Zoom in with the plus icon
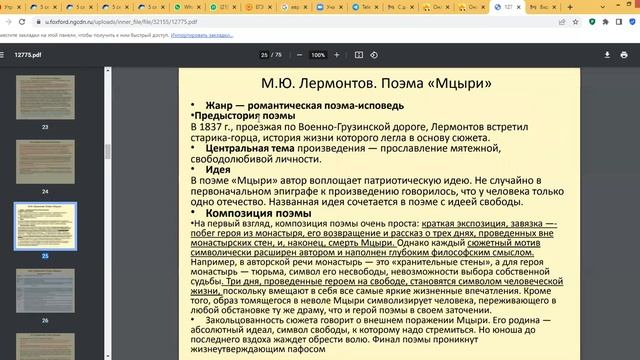Screen dimensions: 640x360 [x=337, y=55]
